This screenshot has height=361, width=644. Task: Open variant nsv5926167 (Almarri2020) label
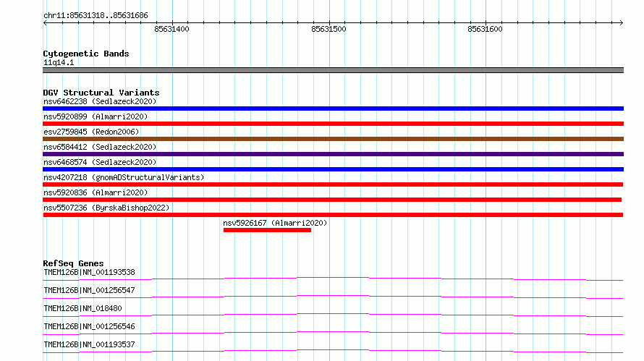[275, 223]
